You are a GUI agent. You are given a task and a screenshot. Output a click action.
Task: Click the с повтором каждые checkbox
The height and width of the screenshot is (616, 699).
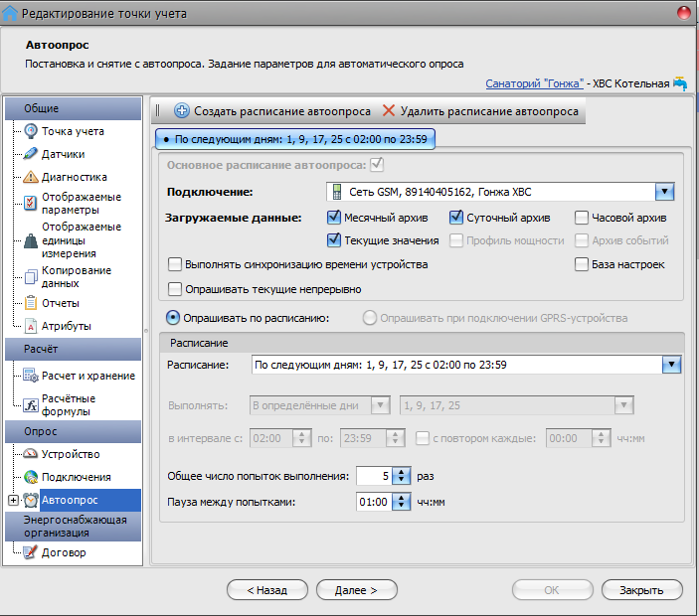tap(423, 438)
